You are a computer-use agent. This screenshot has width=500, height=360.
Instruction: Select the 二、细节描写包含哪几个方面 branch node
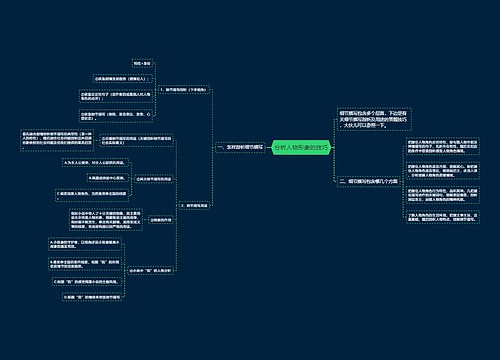click(369, 181)
